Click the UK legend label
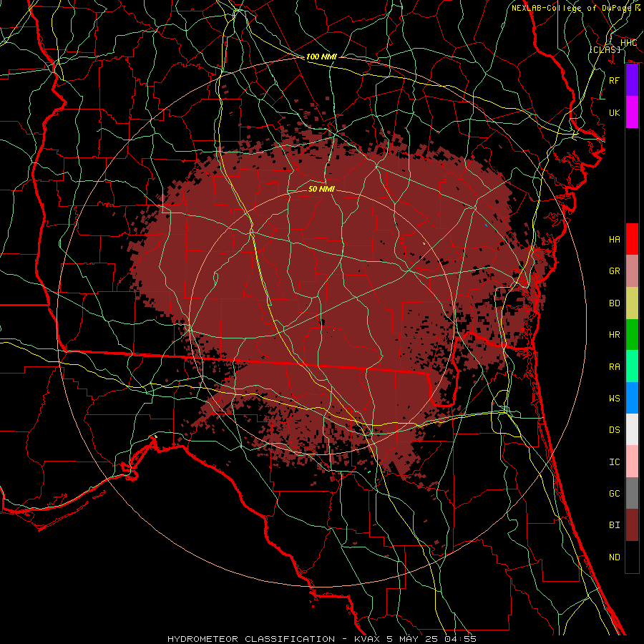This screenshot has height=644, width=644. 615,112
